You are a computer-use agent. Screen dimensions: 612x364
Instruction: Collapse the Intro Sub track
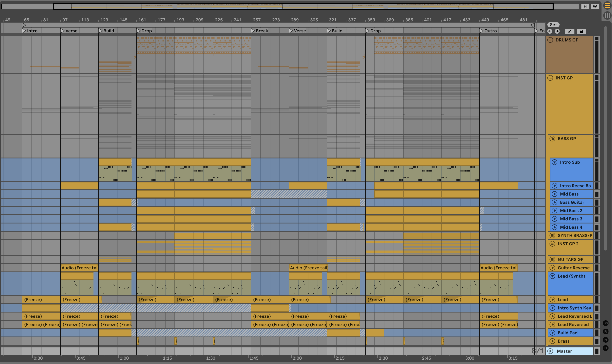point(555,162)
